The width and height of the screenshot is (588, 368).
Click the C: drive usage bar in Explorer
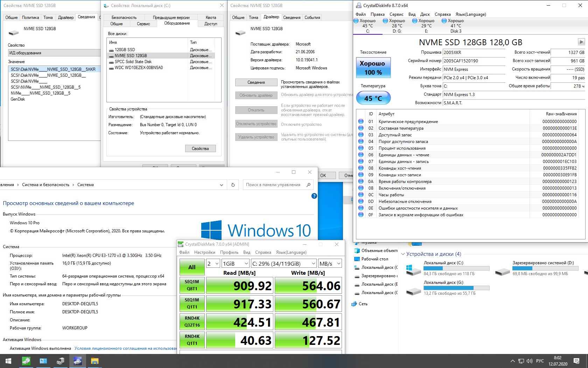456,268
